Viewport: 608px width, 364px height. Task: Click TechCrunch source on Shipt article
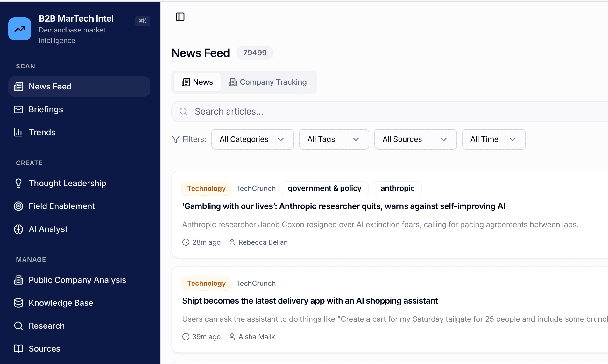256,283
